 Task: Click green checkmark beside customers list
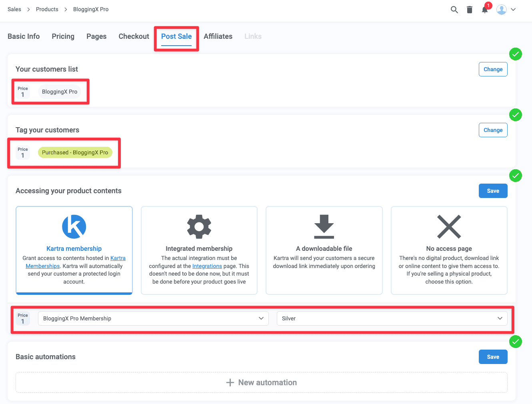tap(515, 54)
